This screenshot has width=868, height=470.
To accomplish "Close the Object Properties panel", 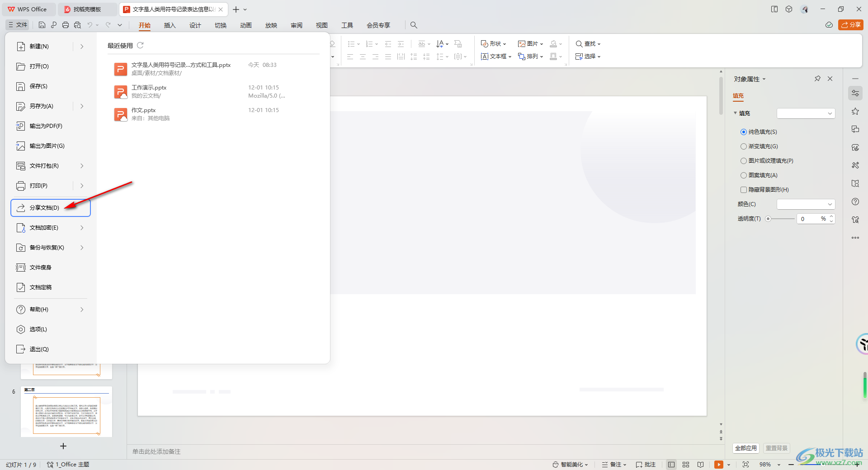I will pos(830,79).
